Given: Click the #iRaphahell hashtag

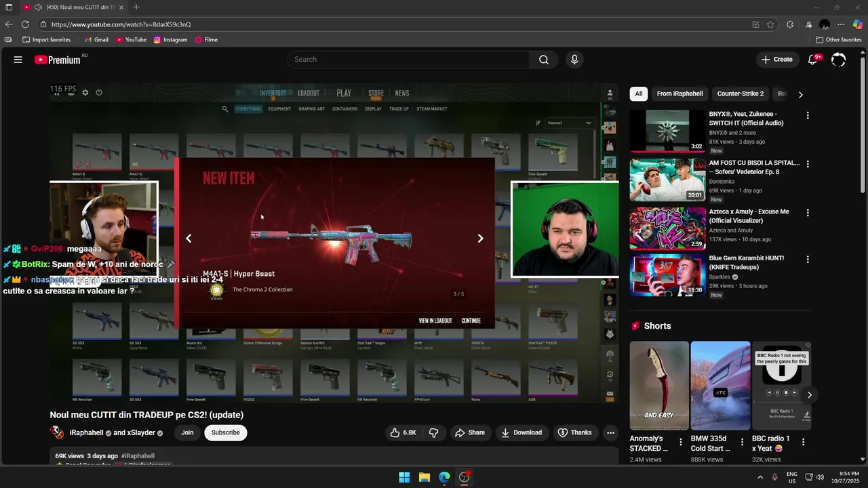Looking at the screenshot, I should 138,456.
